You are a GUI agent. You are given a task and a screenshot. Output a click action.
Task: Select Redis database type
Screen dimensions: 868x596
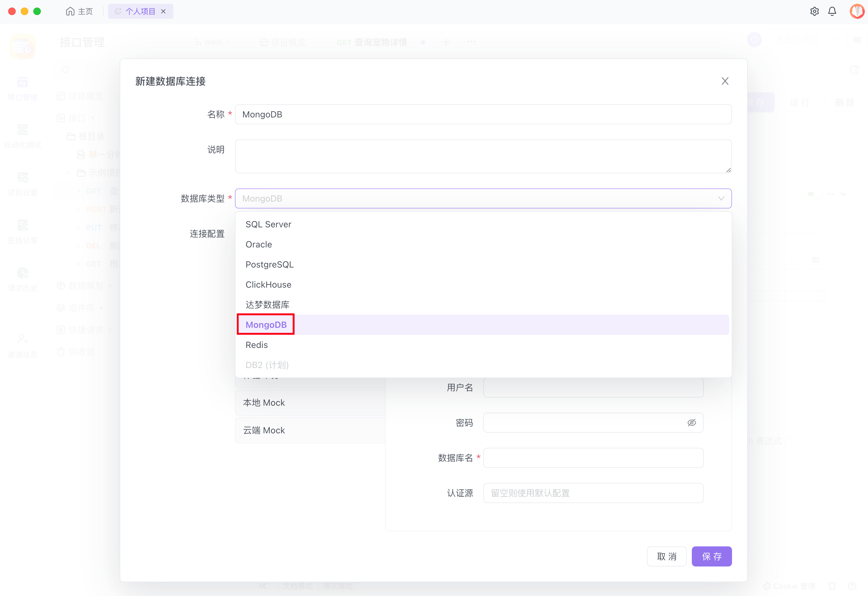257,345
